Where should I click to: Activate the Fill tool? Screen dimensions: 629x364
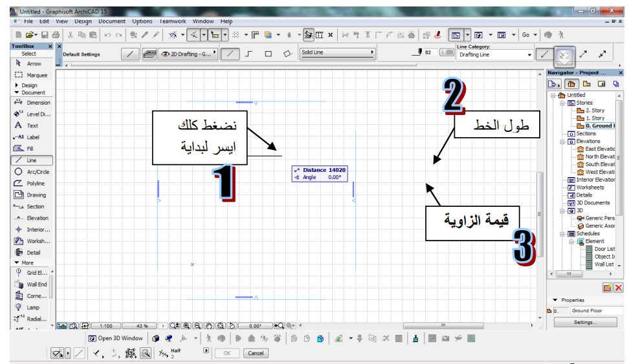pos(30,149)
